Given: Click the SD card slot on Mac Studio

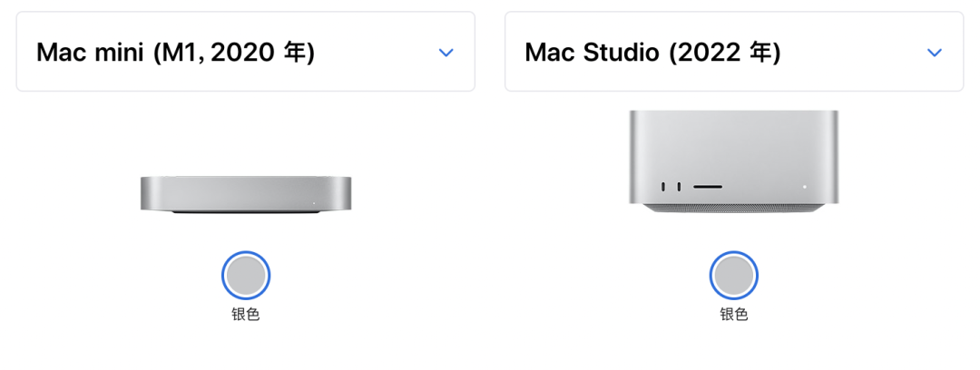Looking at the screenshot, I should (708, 188).
